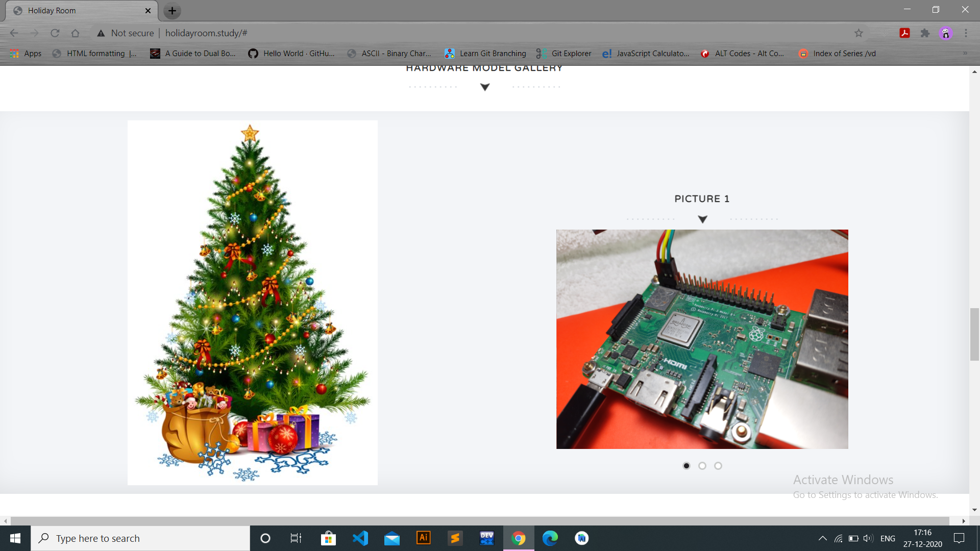The height and width of the screenshot is (551, 980).
Task: Bookmark page with star icon
Action: point(859,33)
